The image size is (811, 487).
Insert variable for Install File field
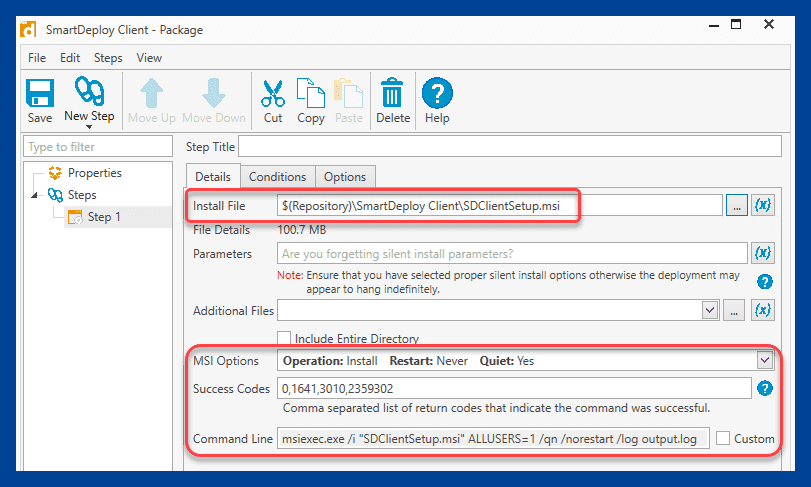coord(762,206)
